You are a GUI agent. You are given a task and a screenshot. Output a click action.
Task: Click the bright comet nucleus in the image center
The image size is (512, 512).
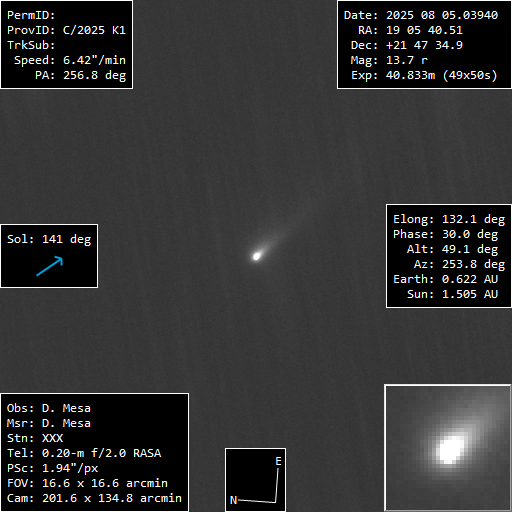[x=256, y=256]
